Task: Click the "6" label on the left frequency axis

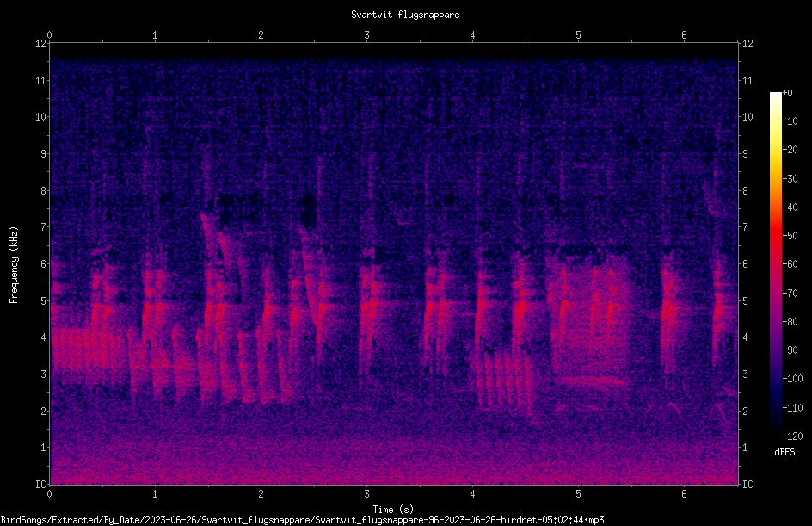Action: coord(44,263)
